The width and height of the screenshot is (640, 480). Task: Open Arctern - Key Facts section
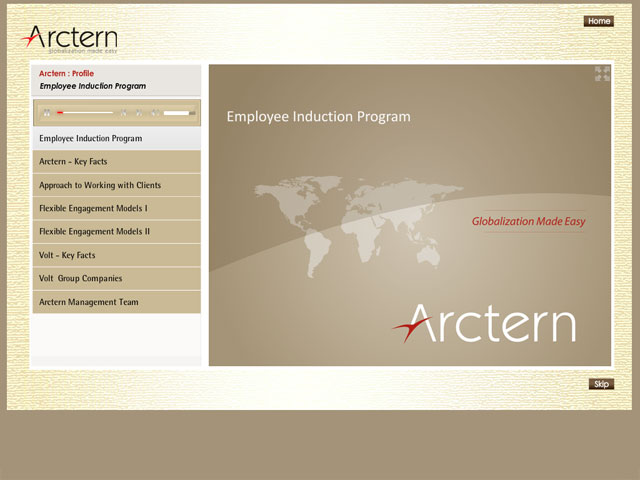point(116,161)
